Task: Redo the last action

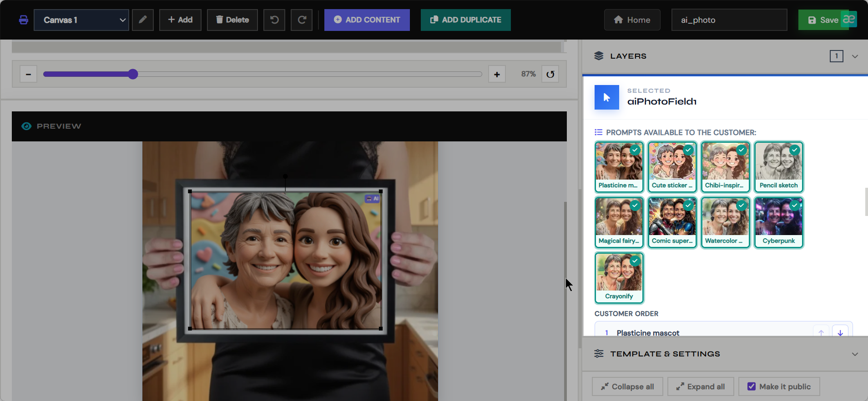Action: coord(302,20)
